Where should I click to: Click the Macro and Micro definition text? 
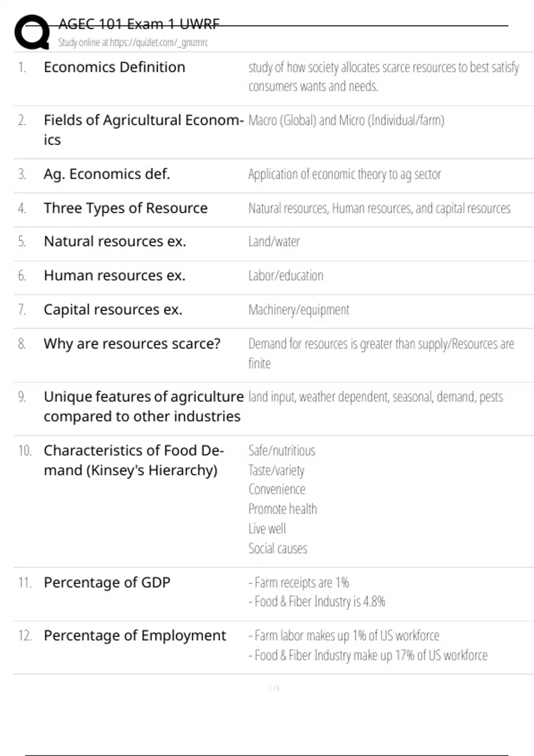pos(346,121)
